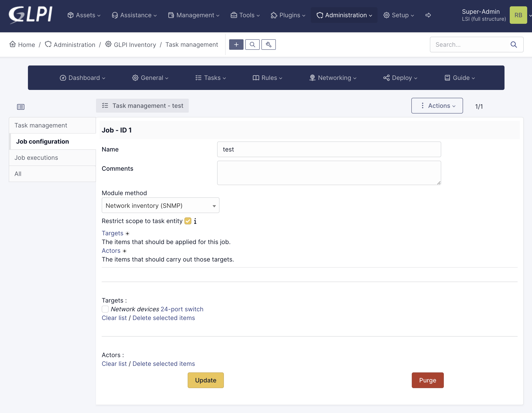This screenshot has height=413, width=532.
Task: Click the wrench configuration icon button
Action: [x=268, y=45]
